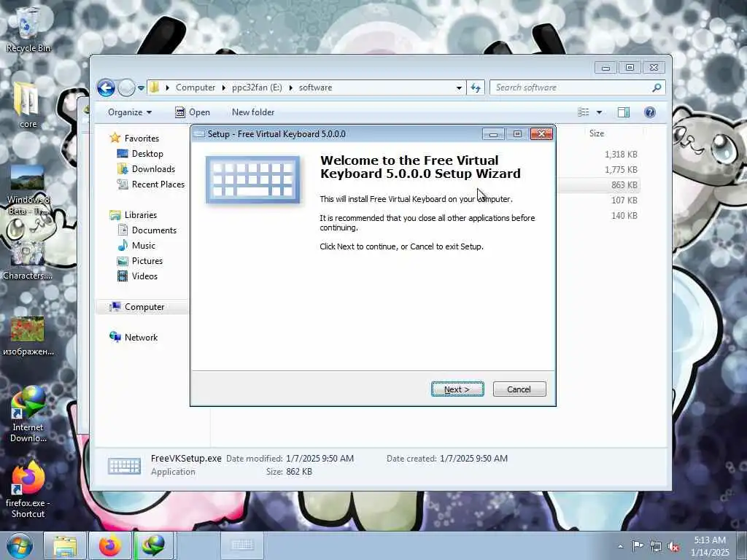Create a New folder from toolbar
Viewport: 747px width, 560px height.
[253, 112]
